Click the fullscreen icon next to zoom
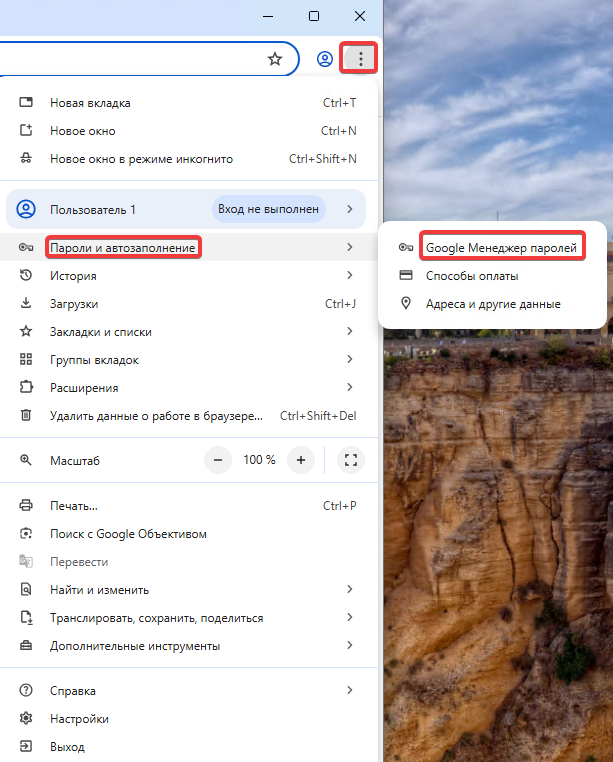Viewport: 613px width, 762px height. click(x=350, y=460)
